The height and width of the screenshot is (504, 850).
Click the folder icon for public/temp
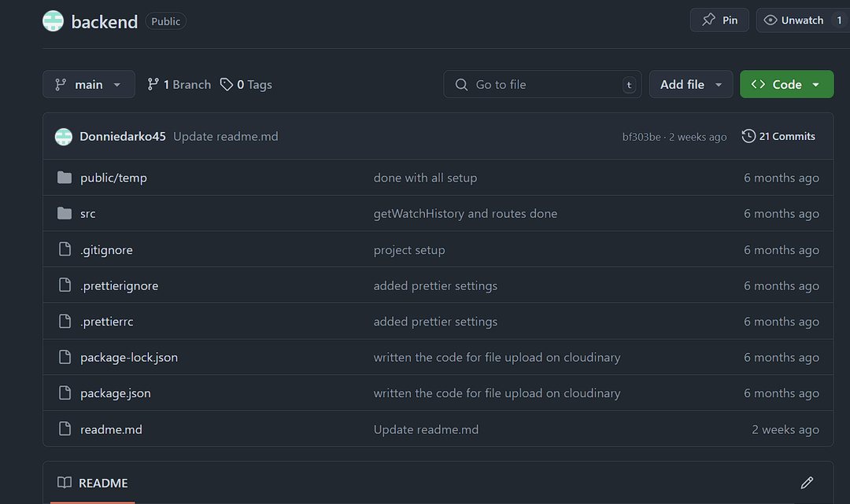65,178
